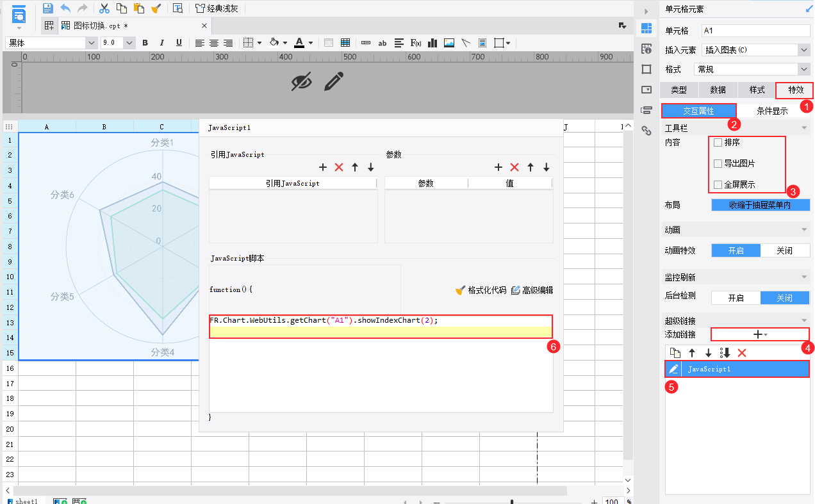Click the hidden eye preview icon

pos(301,81)
